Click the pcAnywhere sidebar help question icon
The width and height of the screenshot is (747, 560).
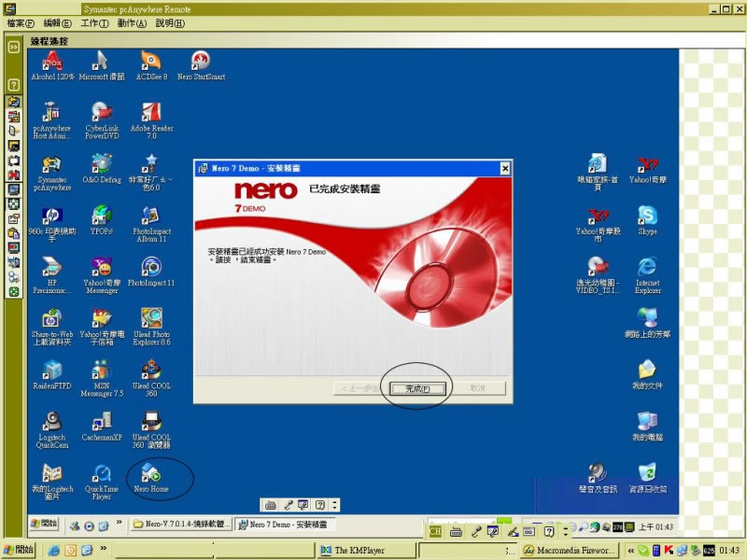click(x=13, y=85)
